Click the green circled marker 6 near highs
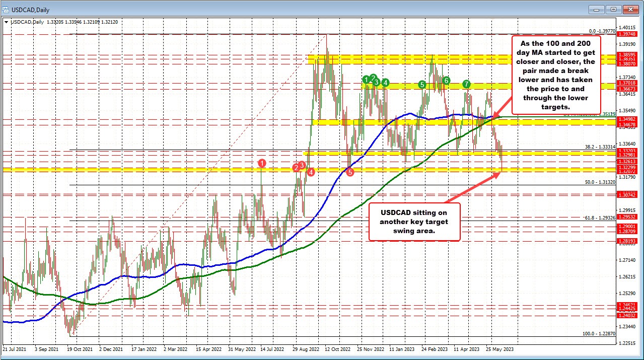 tap(446, 80)
